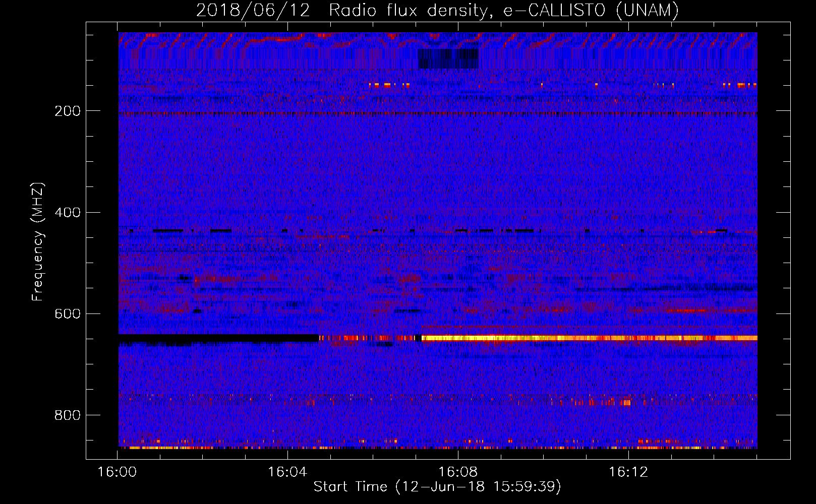Click the 16:08 time tick label

click(x=458, y=472)
